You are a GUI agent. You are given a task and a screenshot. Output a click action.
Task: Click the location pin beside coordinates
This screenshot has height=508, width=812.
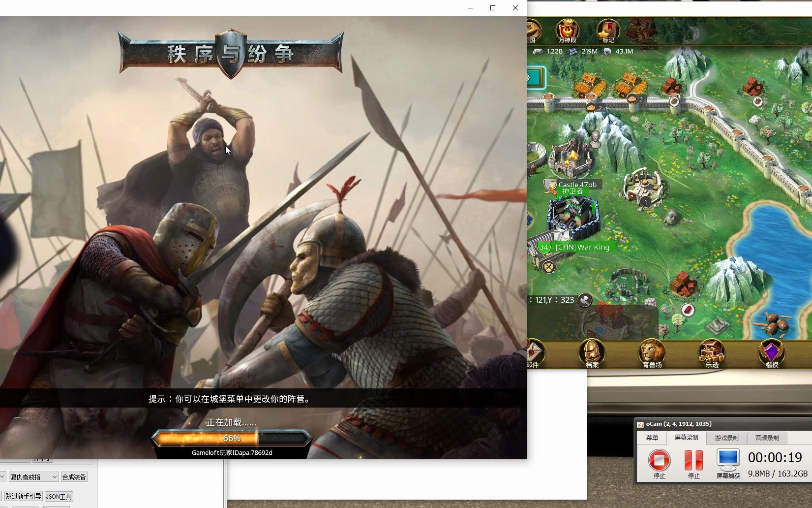pyautogui.click(x=585, y=300)
